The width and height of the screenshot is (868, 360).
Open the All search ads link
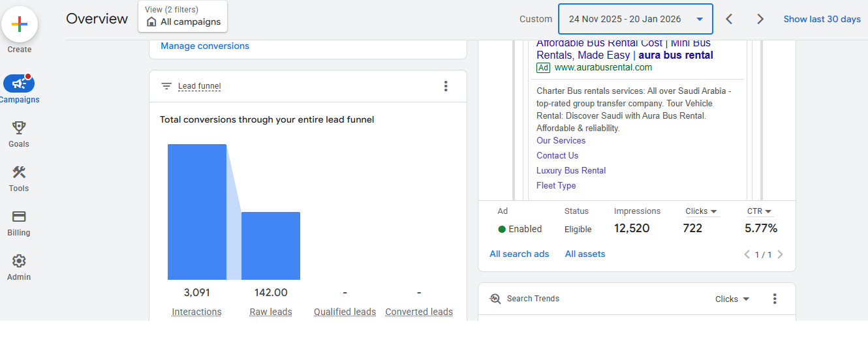[519, 254]
